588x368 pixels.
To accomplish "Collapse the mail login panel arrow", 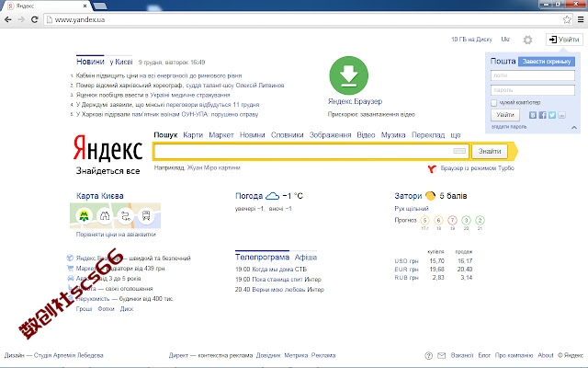I will (574, 128).
